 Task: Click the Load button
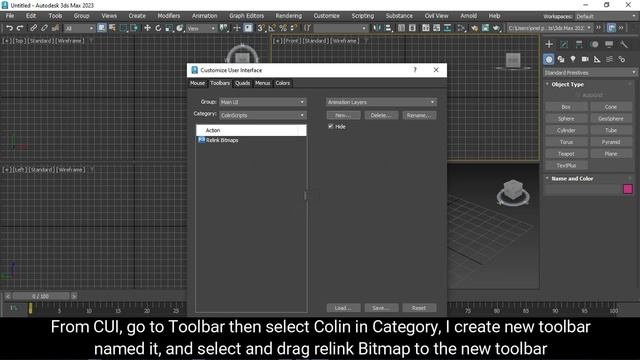pyautogui.click(x=343, y=308)
